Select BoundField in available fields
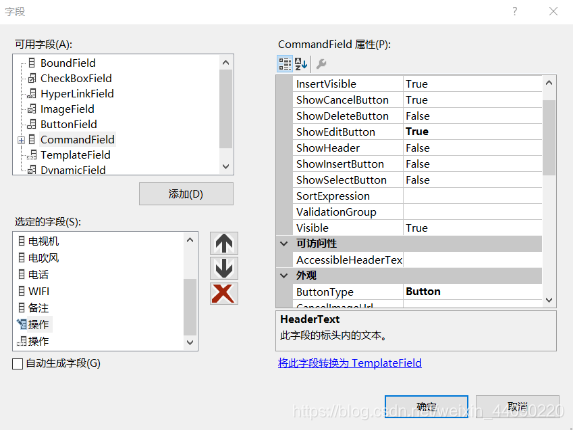This screenshot has height=430, width=574. 68,63
